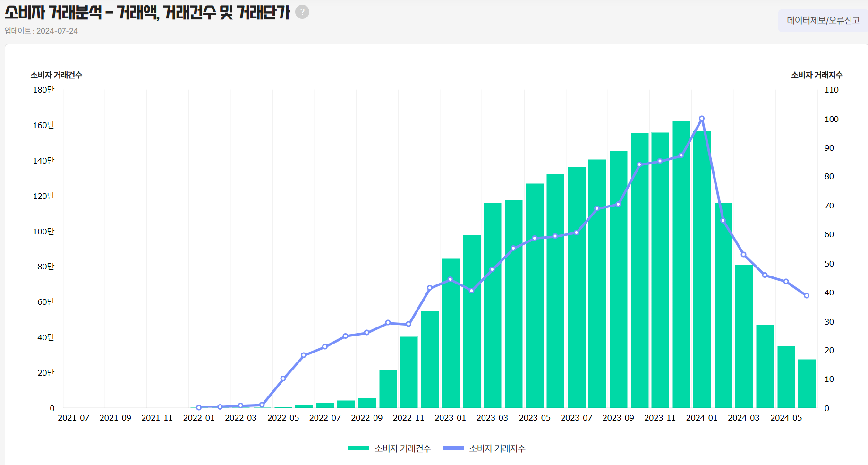868x465 pixels.
Task: Click the 2024-03 x-axis label
Action: point(744,418)
